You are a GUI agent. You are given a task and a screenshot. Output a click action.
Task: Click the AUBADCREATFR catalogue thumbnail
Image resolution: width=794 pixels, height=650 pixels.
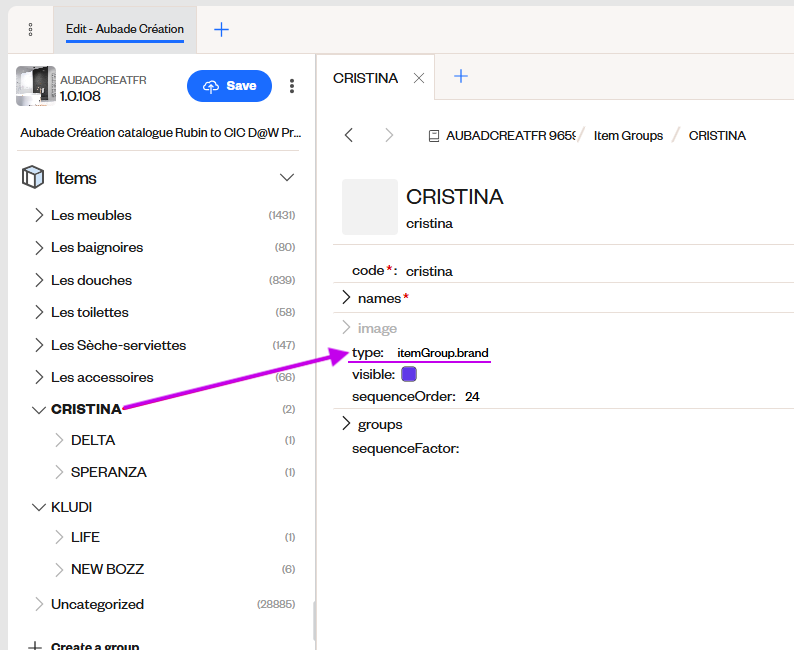tap(35, 86)
